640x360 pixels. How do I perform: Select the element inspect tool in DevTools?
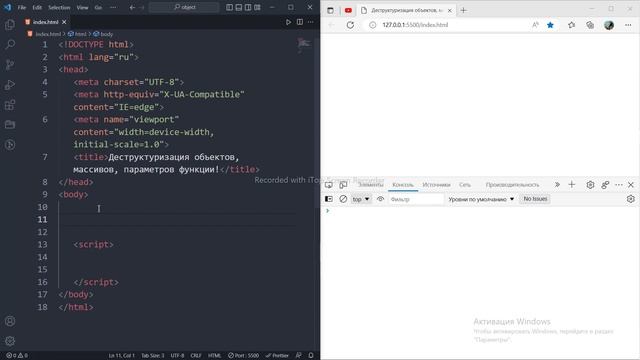coord(329,185)
